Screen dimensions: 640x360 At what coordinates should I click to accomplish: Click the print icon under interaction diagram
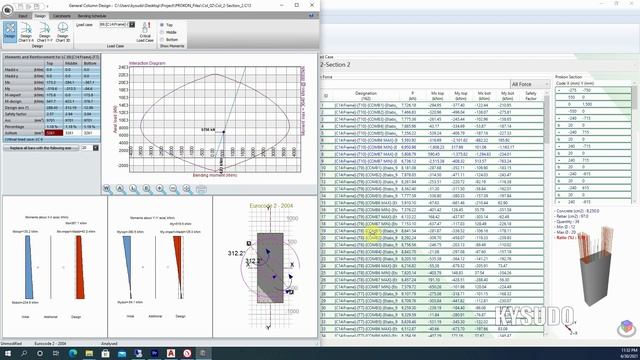pyautogui.click(x=201, y=189)
